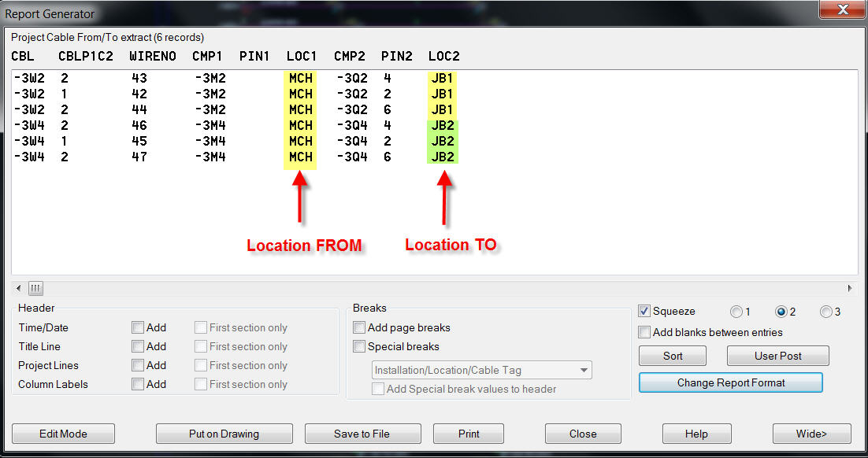
Task: Switch to Edit Mode
Action: tap(63, 434)
